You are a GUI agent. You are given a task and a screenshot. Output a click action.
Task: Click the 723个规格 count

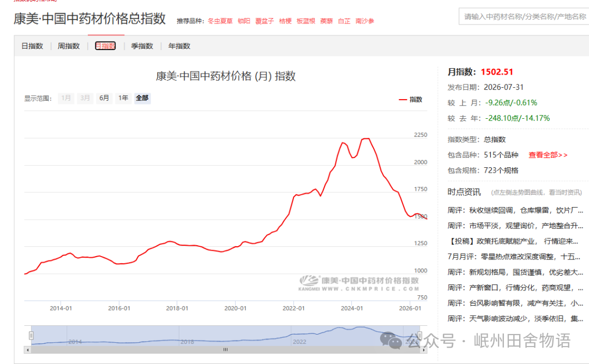pos(501,171)
